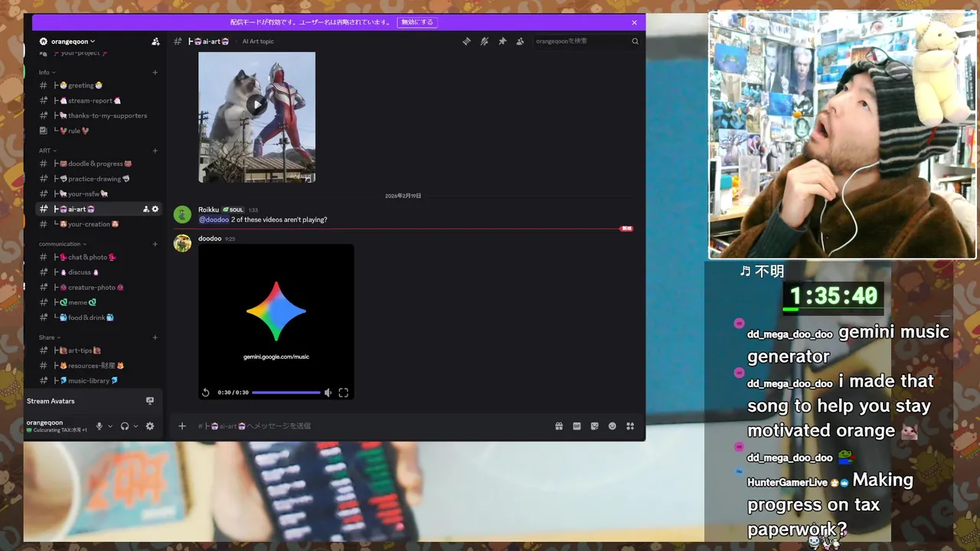The image size is (980, 551).
Task: Toggle notification mute icon in channel header
Action: pyautogui.click(x=484, y=41)
